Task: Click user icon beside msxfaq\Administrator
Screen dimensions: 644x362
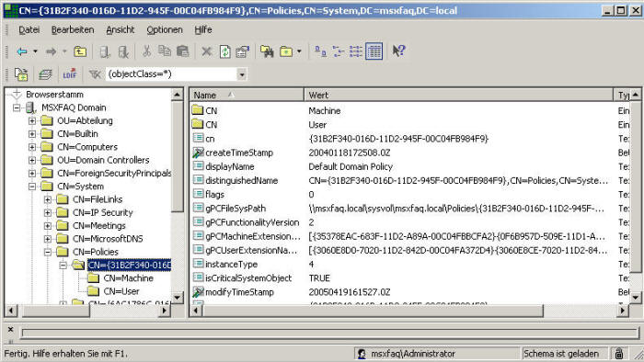Action: point(362,354)
